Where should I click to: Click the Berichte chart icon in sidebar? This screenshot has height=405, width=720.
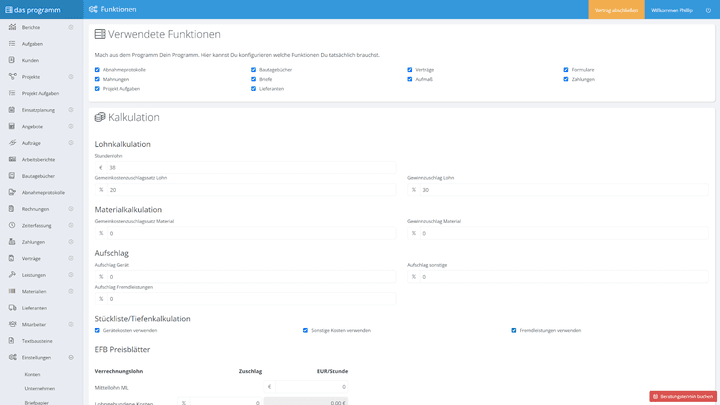[12, 27]
